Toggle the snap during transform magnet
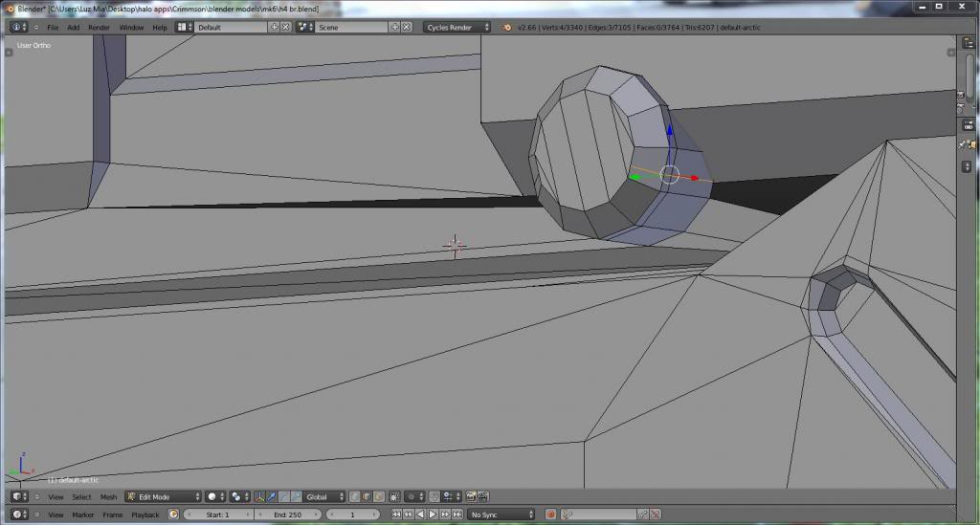This screenshot has width=980, height=525. click(434, 496)
